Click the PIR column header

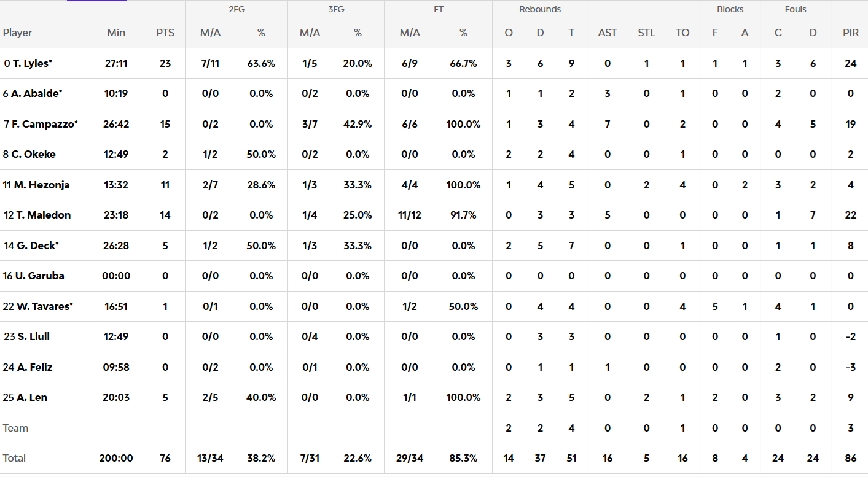click(851, 33)
